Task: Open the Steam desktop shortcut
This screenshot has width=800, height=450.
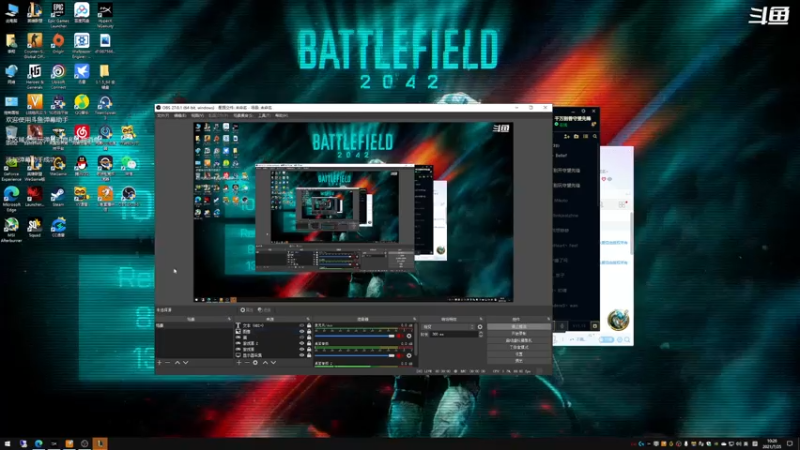Action: 58,196
